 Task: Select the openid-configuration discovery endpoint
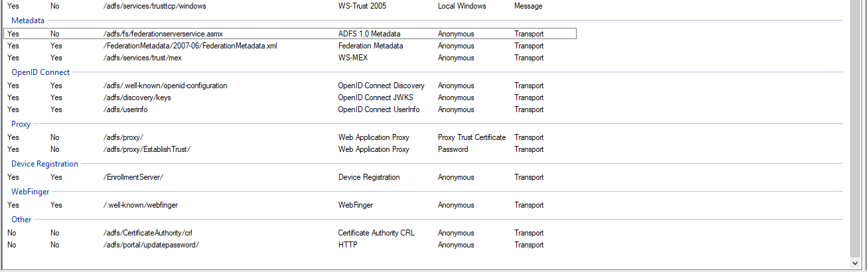[x=165, y=86]
